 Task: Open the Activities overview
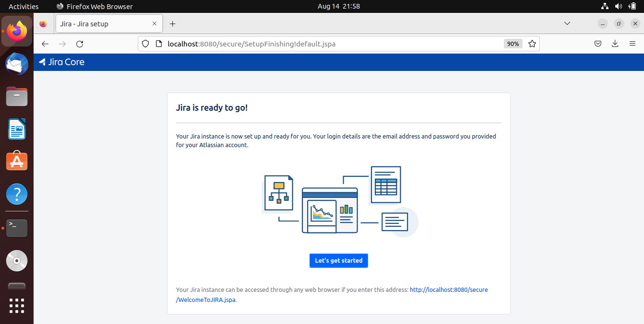click(24, 6)
